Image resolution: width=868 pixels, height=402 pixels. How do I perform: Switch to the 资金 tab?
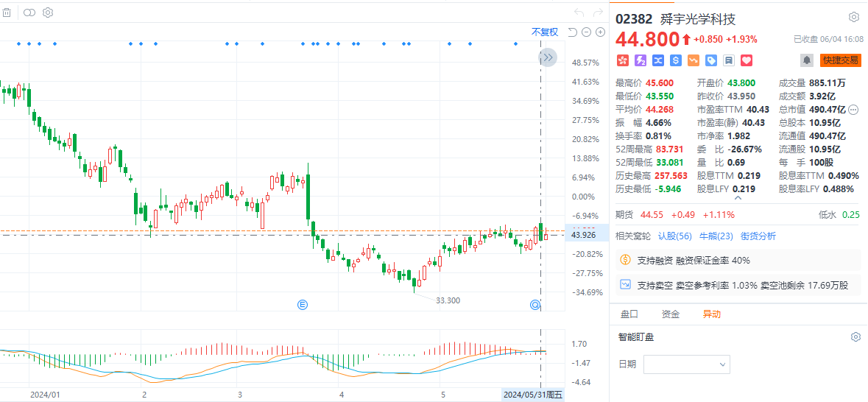tap(670, 314)
